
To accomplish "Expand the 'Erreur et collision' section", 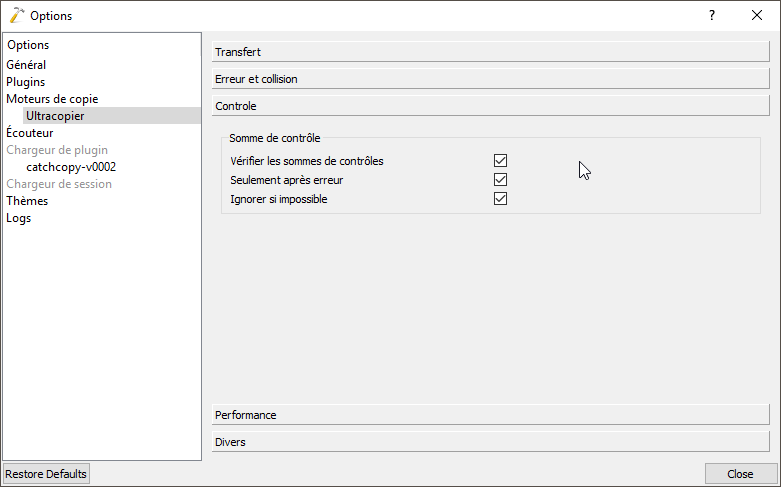I will click(490, 78).
